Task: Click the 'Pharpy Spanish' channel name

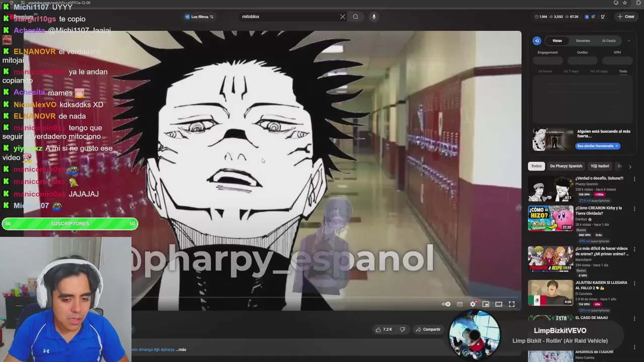Action: tap(587, 184)
